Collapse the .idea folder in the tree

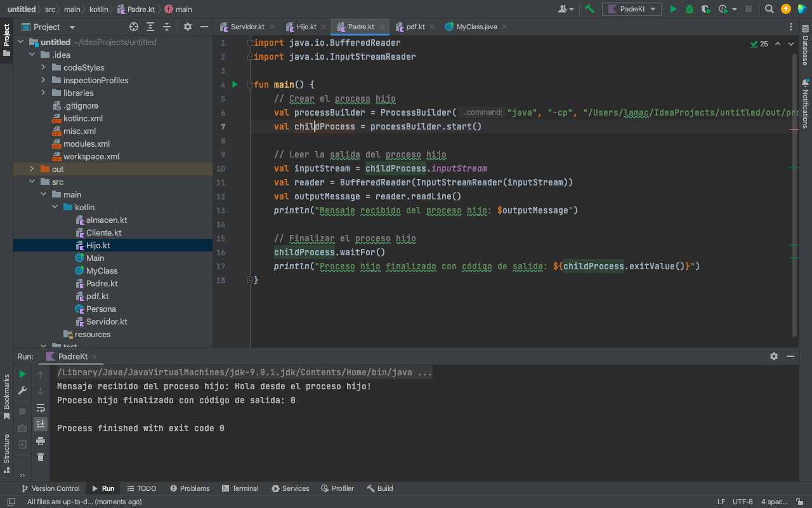(x=32, y=55)
